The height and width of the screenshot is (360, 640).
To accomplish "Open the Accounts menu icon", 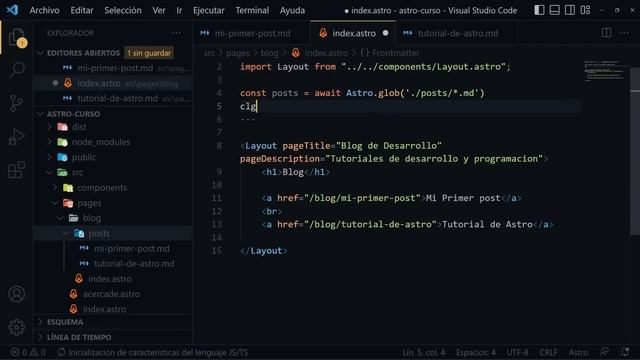I will point(17,294).
